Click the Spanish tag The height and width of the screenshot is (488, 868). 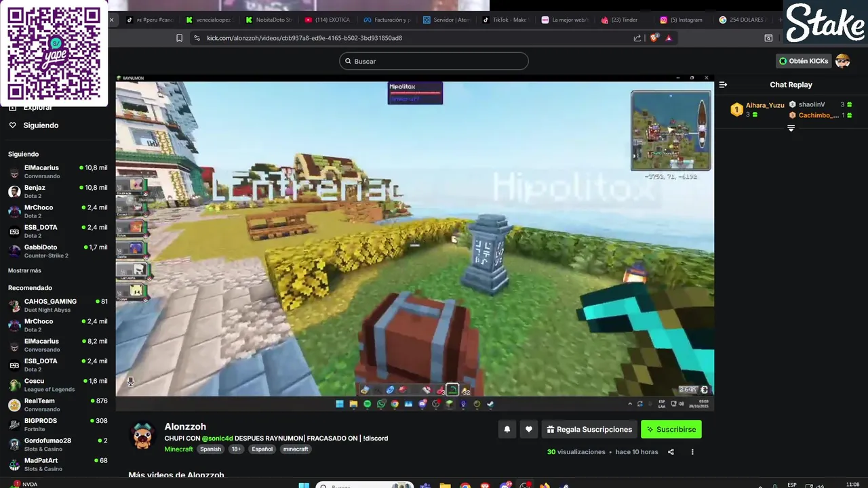[210, 449]
